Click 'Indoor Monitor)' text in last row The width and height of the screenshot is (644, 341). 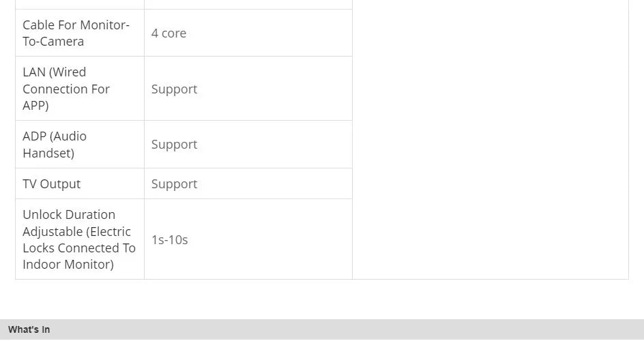click(x=68, y=264)
